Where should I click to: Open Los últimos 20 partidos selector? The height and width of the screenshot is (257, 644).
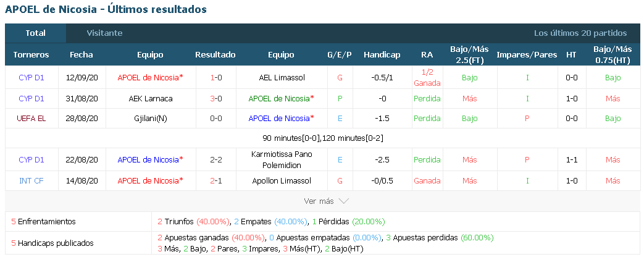[x=580, y=33]
